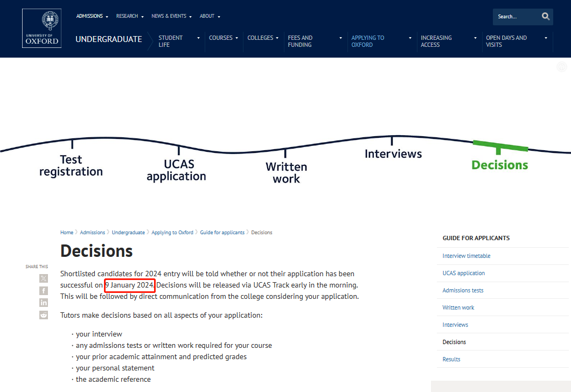Go to Undergraduate section heading
This screenshot has width=571, height=392.
[108, 39]
